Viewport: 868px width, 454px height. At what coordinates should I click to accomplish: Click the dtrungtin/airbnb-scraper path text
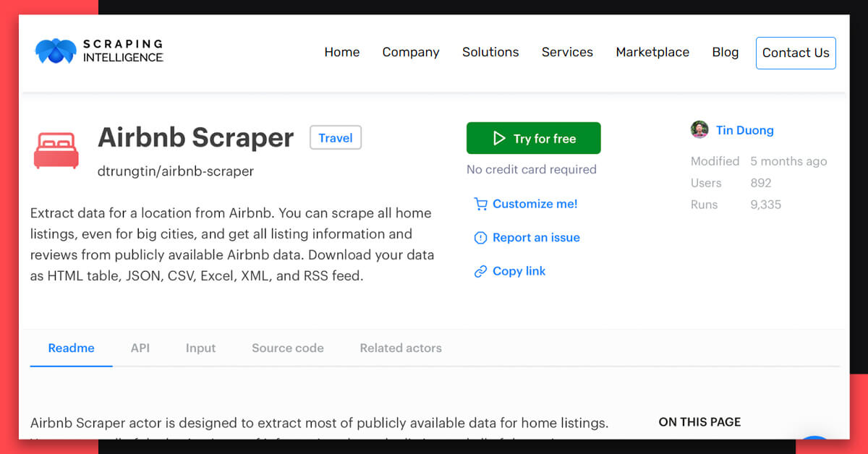click(176, 171)
